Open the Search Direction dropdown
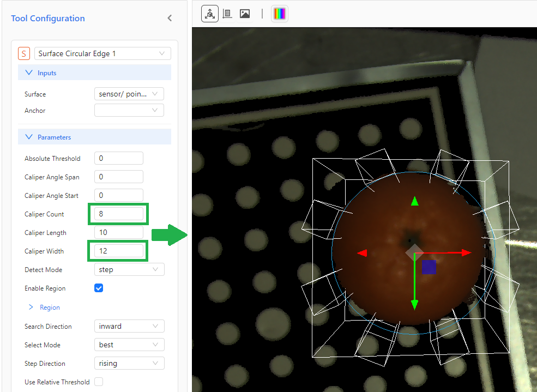This screenshot has width=537, height=392. (129, 326)
